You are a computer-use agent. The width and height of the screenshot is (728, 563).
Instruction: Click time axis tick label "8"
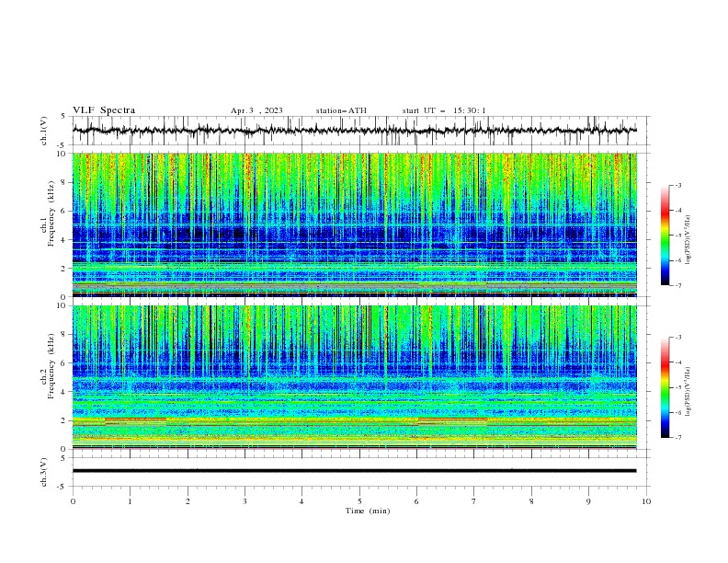point(531,501)
